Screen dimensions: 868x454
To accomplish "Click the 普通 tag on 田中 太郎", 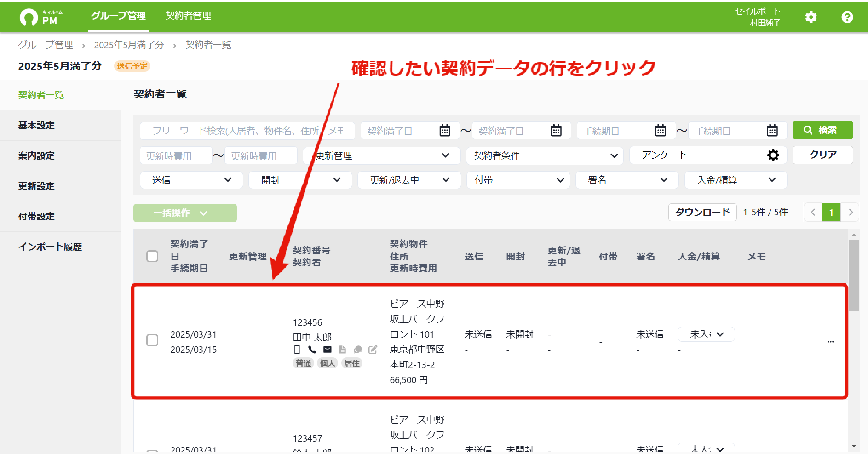I will (x=303, y=363).
